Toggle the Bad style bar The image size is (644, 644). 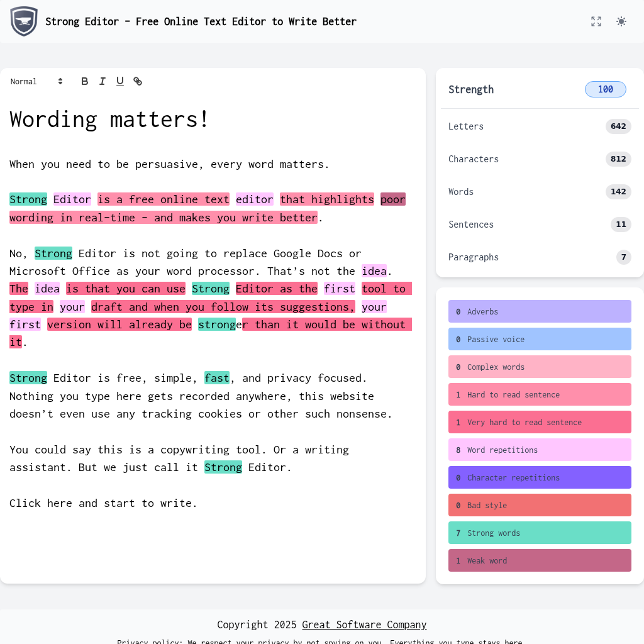pos(539,505)
